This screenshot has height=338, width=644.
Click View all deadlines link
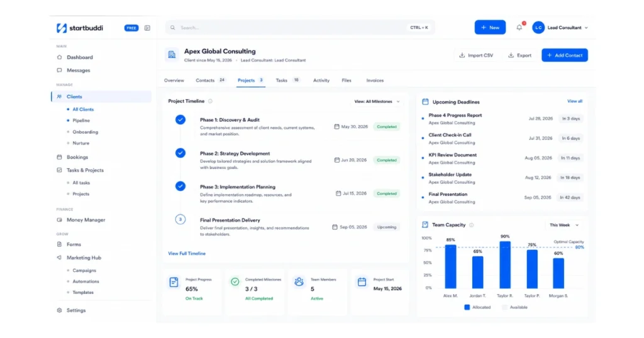click(575, 101)
